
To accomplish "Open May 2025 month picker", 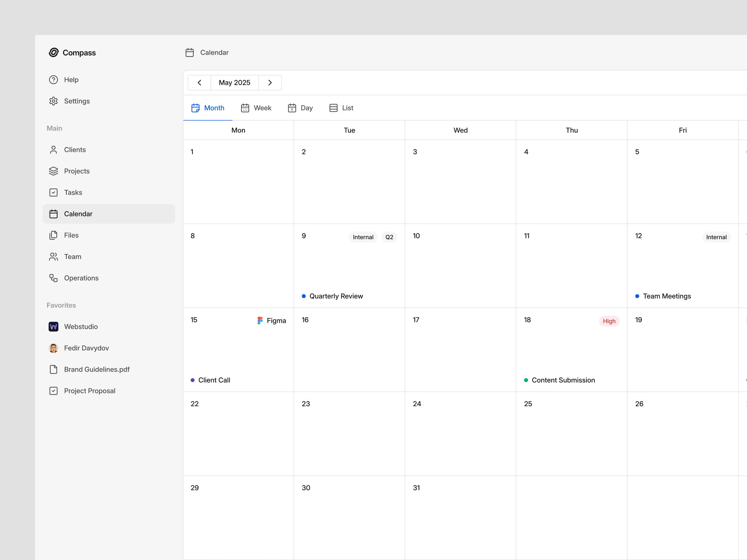I will [234, 83].
